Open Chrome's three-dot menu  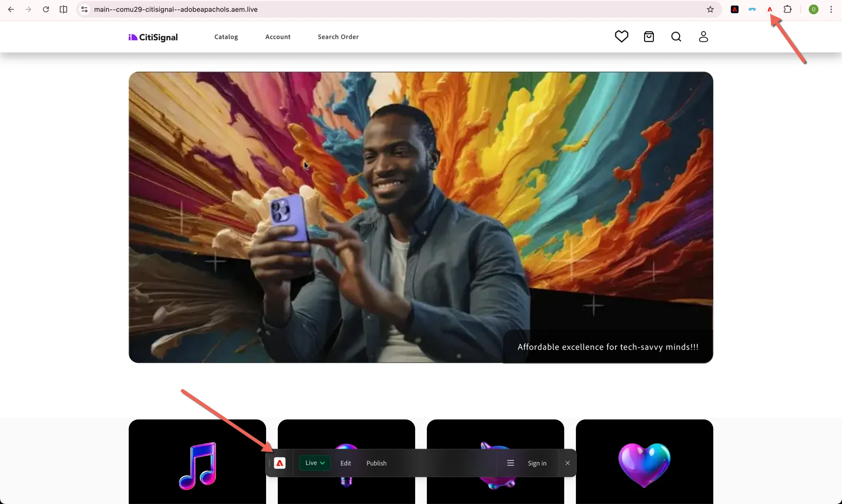[x=831, y=9]
